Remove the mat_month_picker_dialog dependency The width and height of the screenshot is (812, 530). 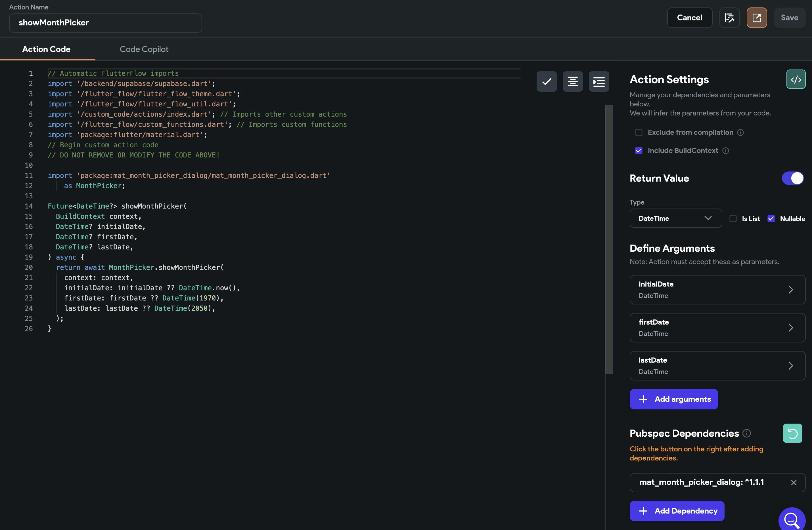point(794,482)
